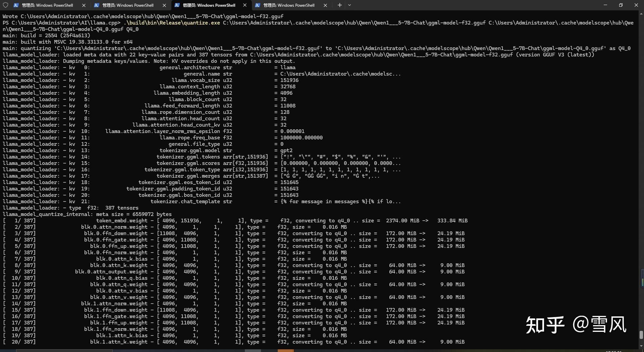
Task: Click the value gpt2
Action: coord(286,150)
